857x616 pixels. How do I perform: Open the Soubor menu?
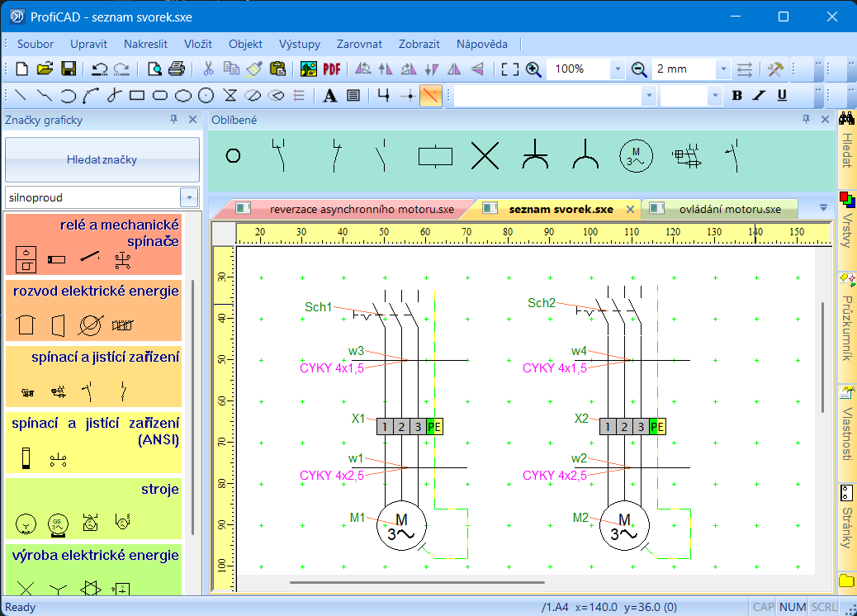coord(36,45)
